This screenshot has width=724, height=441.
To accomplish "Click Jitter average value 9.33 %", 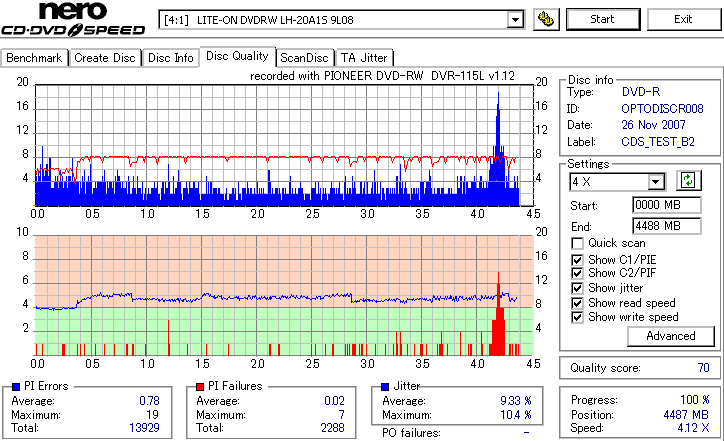I will pos(516,401).
